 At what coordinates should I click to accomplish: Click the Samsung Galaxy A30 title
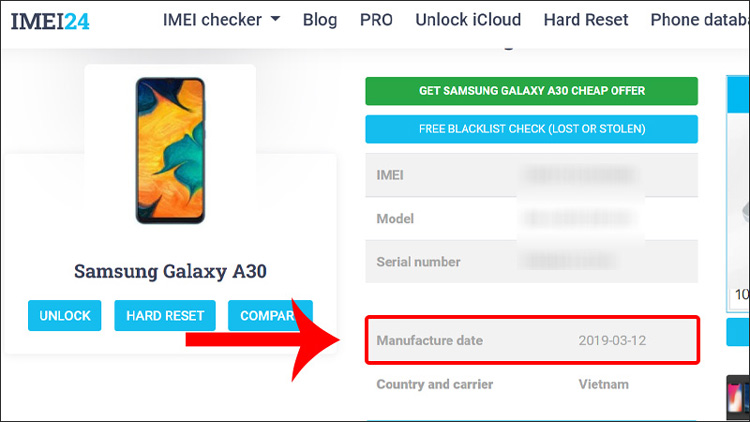(170, 271)
